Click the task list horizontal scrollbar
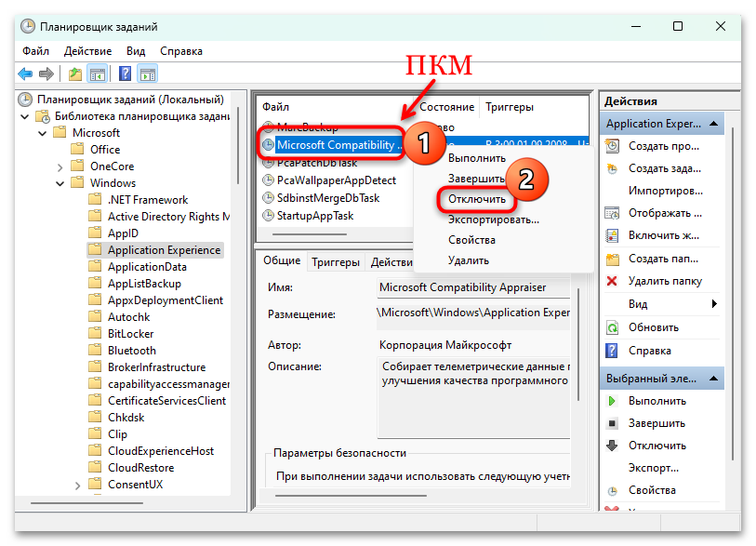756x546 pixels. (310, 234)
